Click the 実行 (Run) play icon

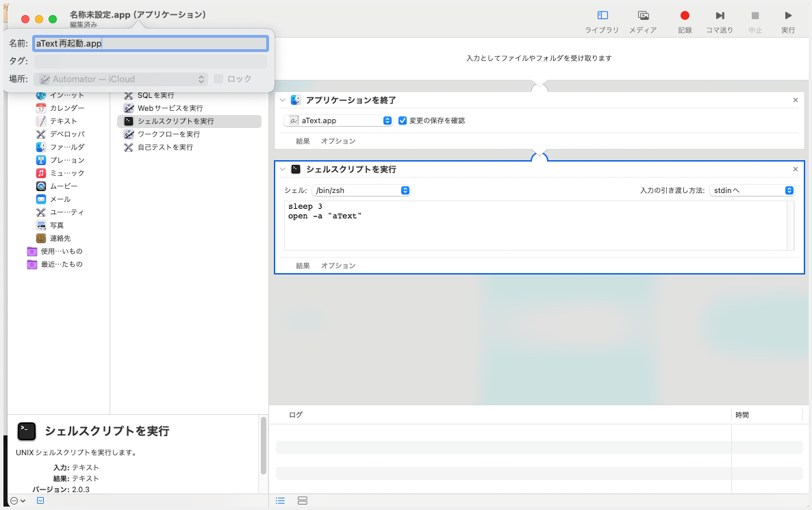pos(788,16)
